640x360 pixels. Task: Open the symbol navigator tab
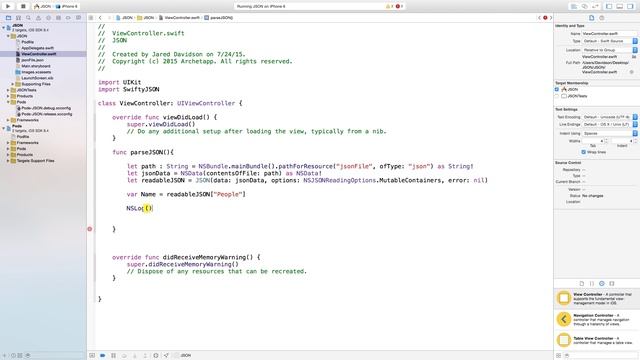pos(18,18)
